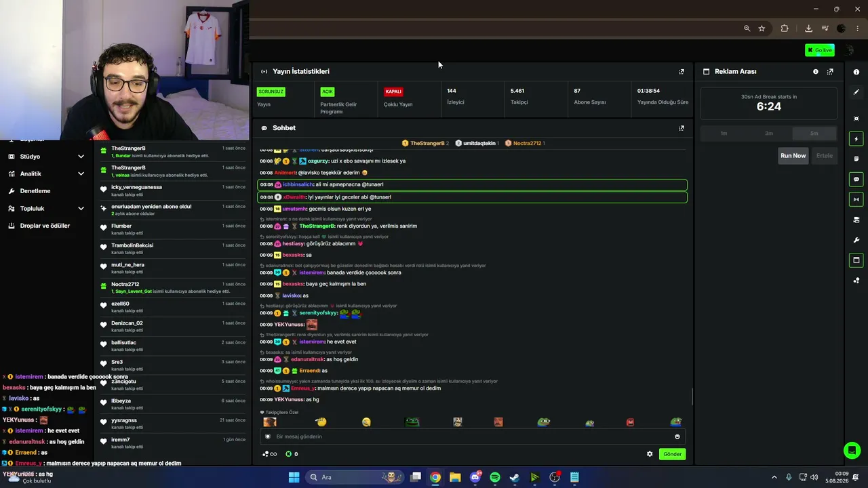The image size is (868, 488).
Task: Pop out the Sohbet chat panel
Action: (x=682, y=128)
